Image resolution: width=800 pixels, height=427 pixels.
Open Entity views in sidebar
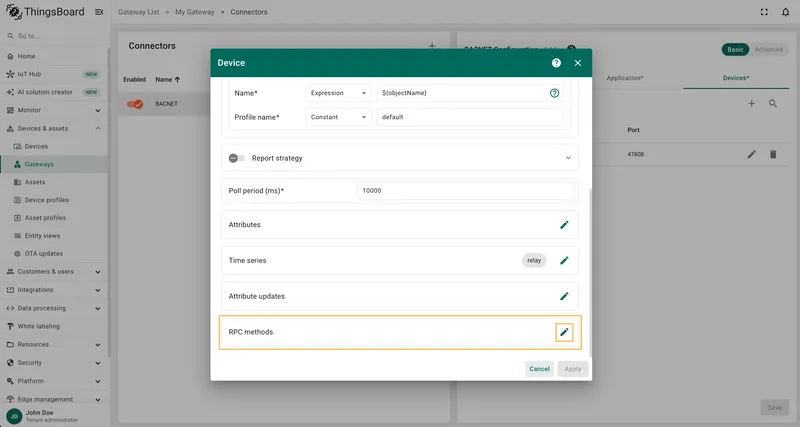(54, 236)
